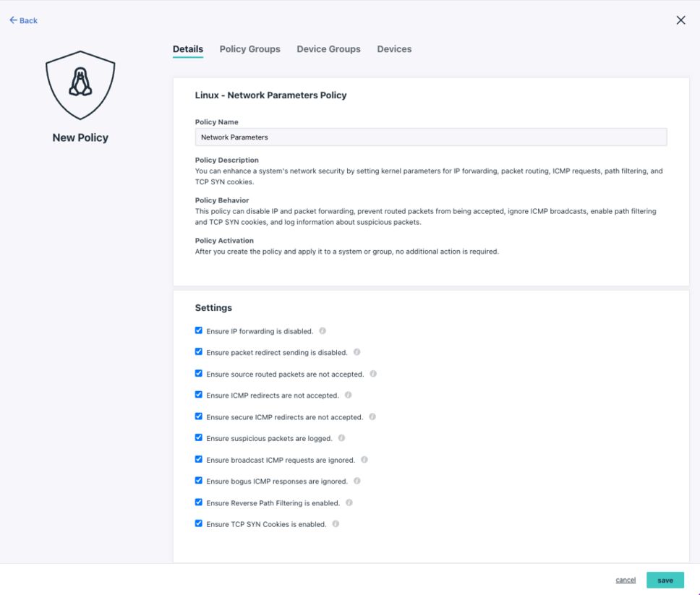Open the Device Groups tab
This screenshot has height=595, width=700.
coord(328,48)
